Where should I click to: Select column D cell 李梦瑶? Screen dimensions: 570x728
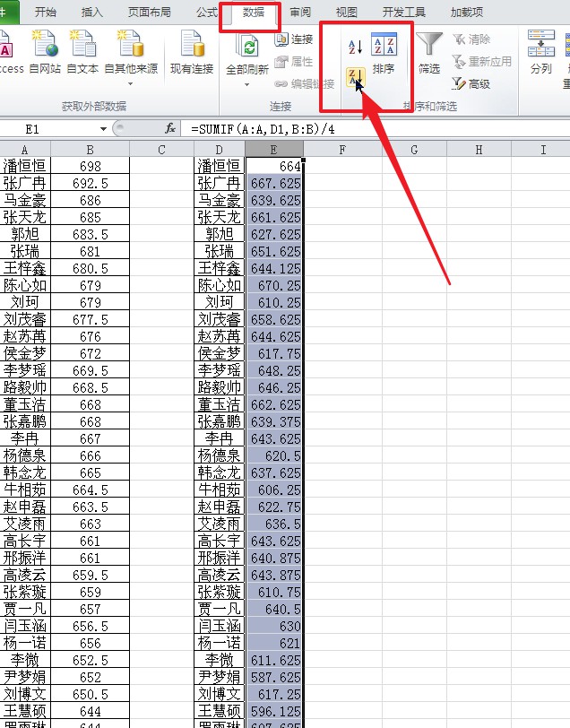(219, 370)
